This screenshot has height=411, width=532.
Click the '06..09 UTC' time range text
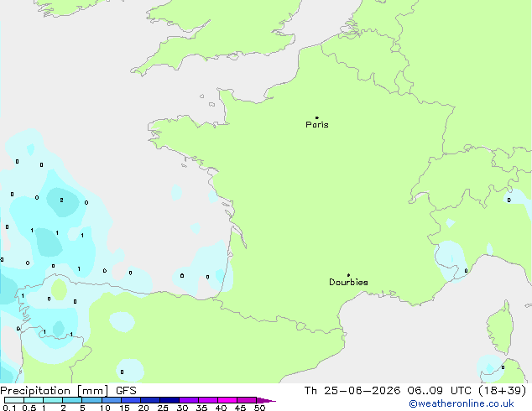440,391
